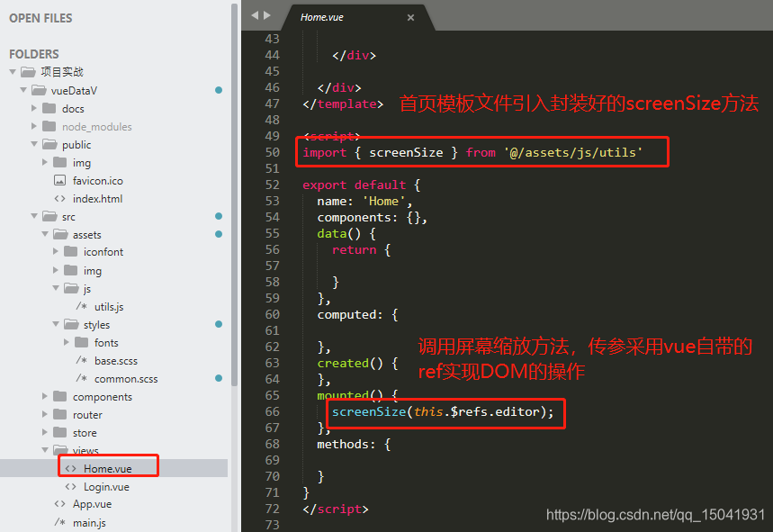Image resolution: width=773 pixels, height=532 pixels.
Task: Collapse the 项目实战 root folder
Action: coord(13,72)
